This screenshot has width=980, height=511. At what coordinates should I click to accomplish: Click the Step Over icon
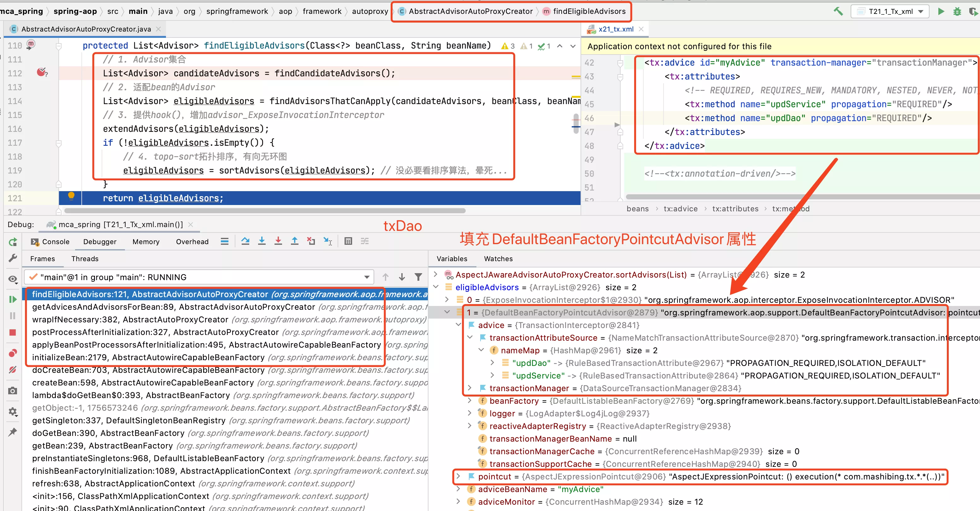tap(245, 241)
